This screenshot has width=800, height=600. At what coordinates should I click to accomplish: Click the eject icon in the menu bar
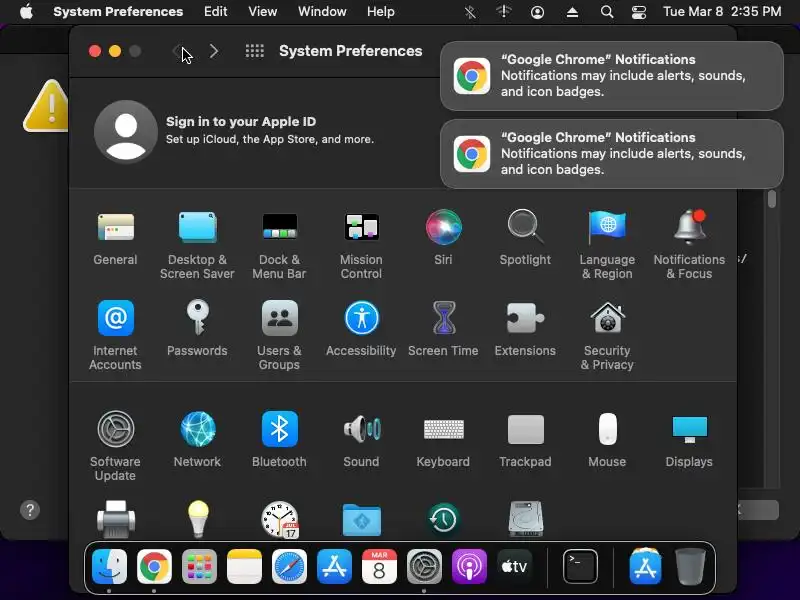pyautogui.click(x=572, y=12)
